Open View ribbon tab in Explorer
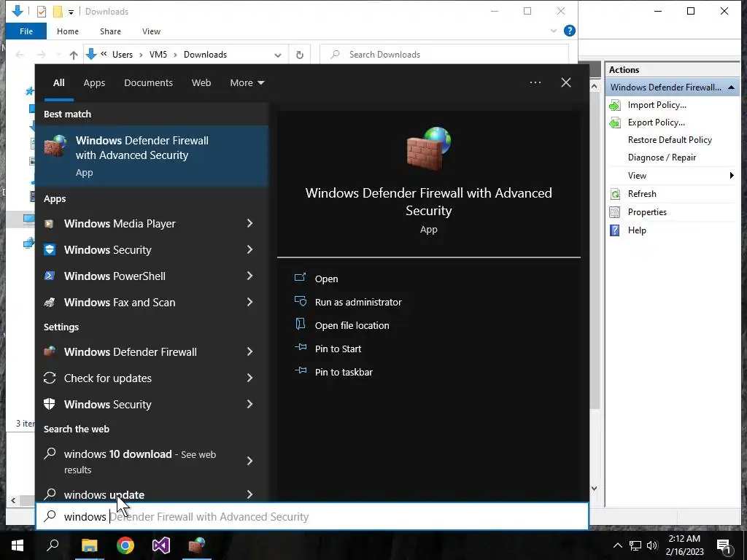The image size is (747, 560). point(151,31)
